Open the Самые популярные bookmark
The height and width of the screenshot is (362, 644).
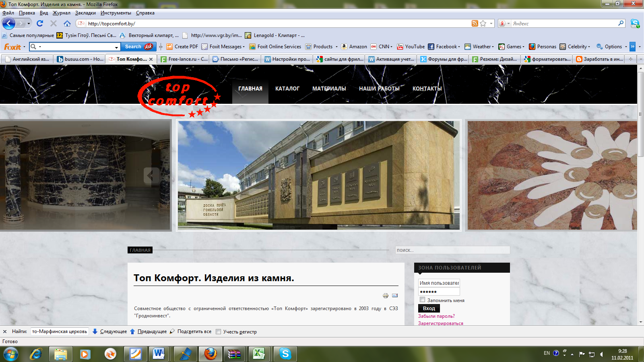point(28,35)
